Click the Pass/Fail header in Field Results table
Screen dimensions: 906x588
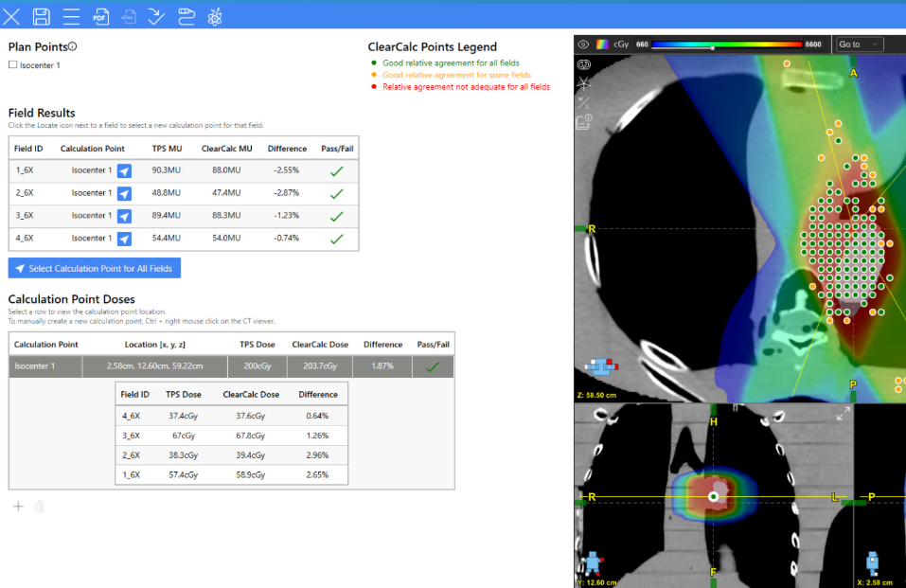[337, 149]
